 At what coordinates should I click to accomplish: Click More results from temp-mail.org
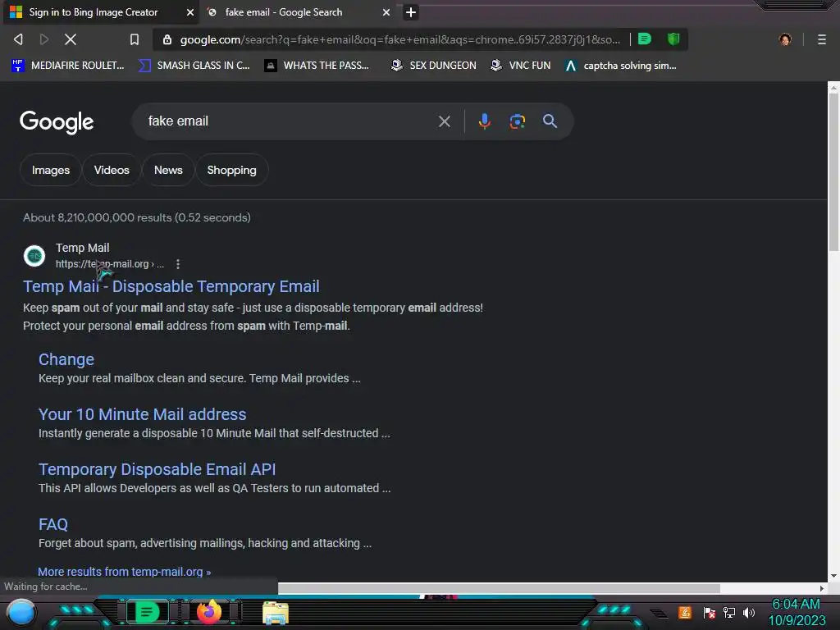tap(125, 572)
